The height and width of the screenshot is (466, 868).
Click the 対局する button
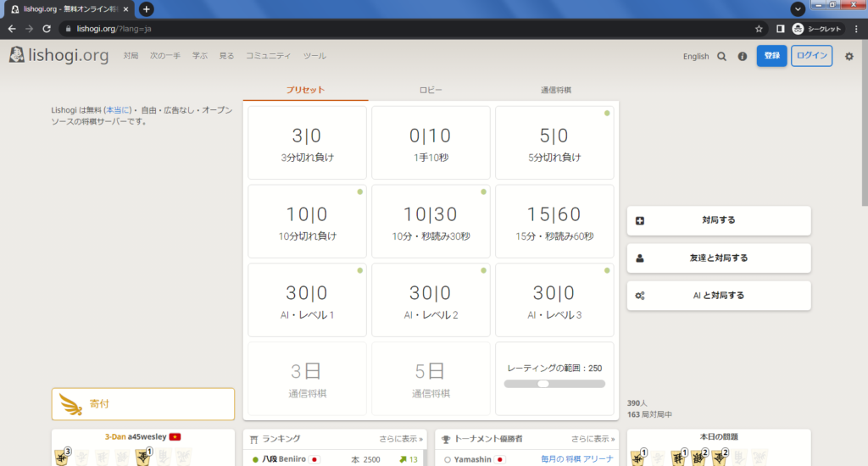point(719,220)
